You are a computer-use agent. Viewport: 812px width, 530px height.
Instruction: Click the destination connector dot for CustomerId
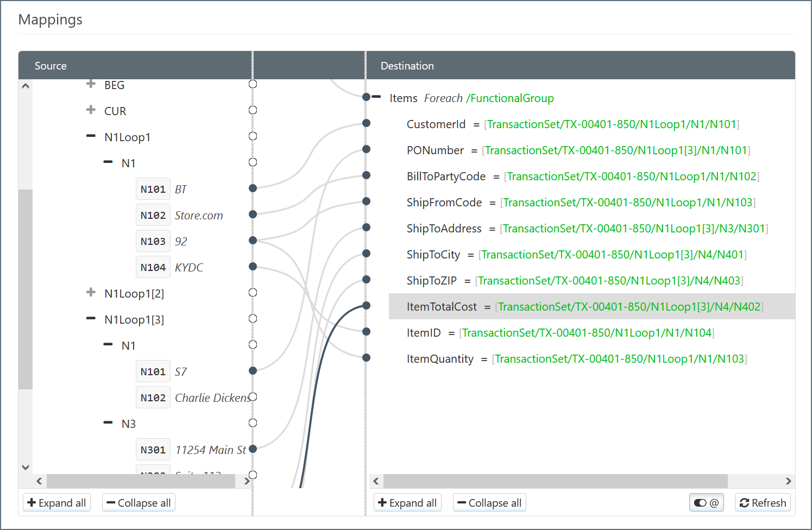tap(367, 123)
